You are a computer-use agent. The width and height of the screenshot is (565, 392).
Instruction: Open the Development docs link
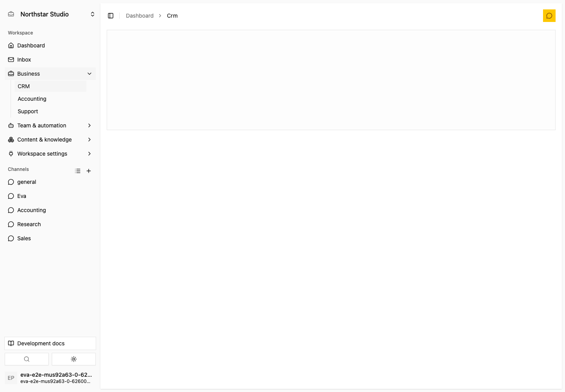click(x=50, y=343)
